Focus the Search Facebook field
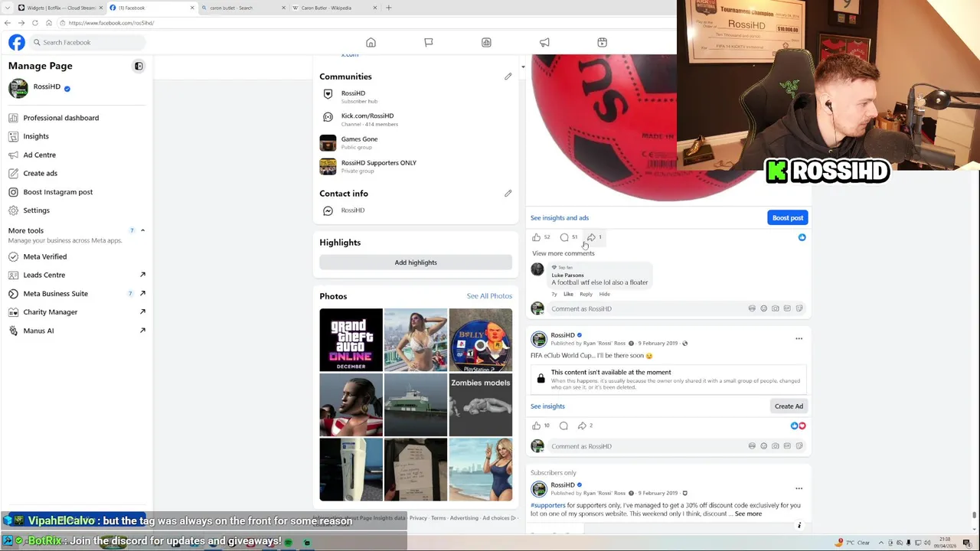 87,42
